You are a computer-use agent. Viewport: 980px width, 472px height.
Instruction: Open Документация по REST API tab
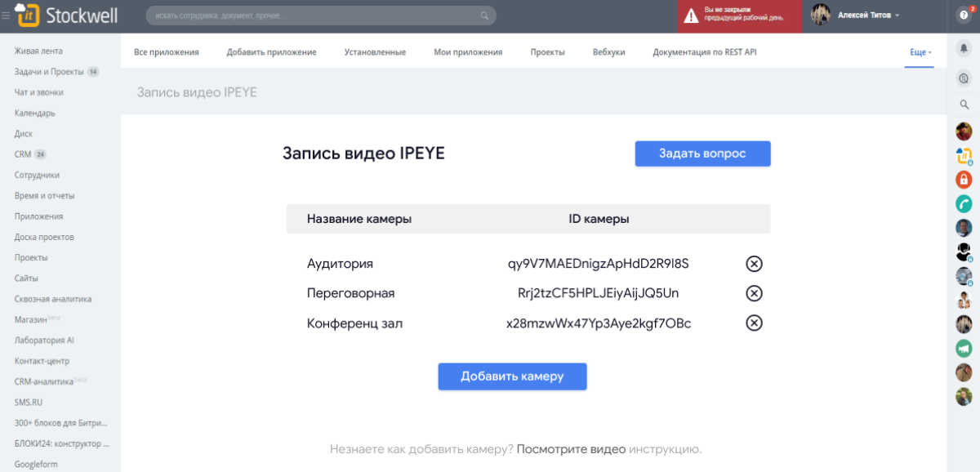(x=705, y=52)
